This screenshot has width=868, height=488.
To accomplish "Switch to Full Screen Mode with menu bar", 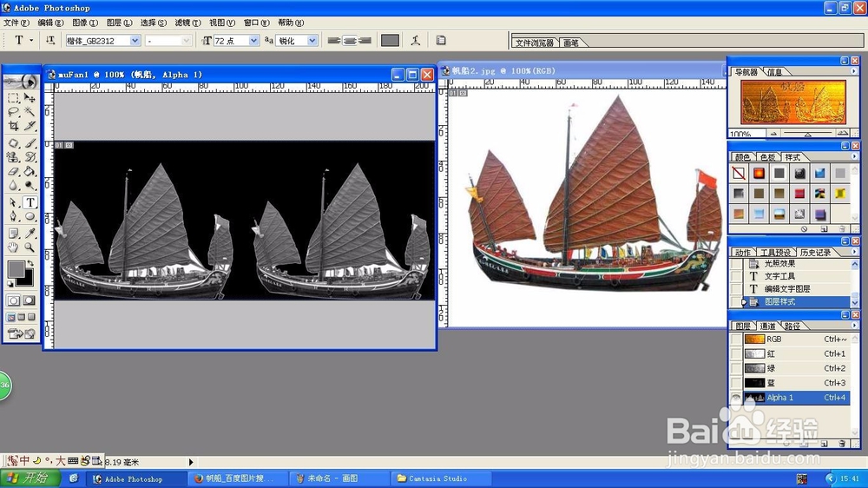I will [x=22, y=317].
